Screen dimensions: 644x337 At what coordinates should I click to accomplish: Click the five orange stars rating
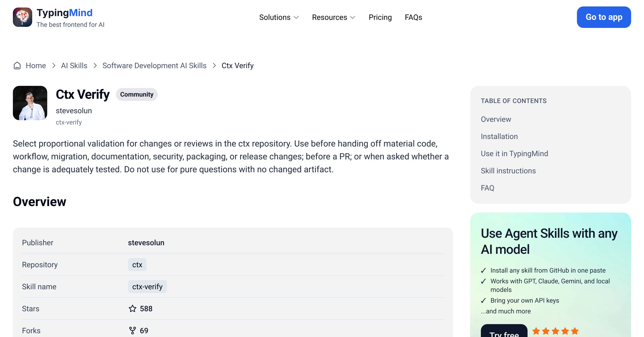tap(555, 331)
